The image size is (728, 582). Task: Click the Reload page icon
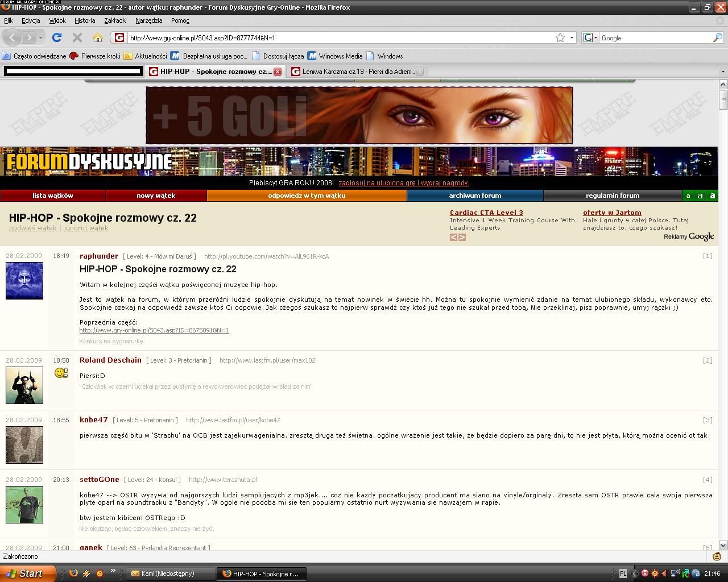[56, 38]
